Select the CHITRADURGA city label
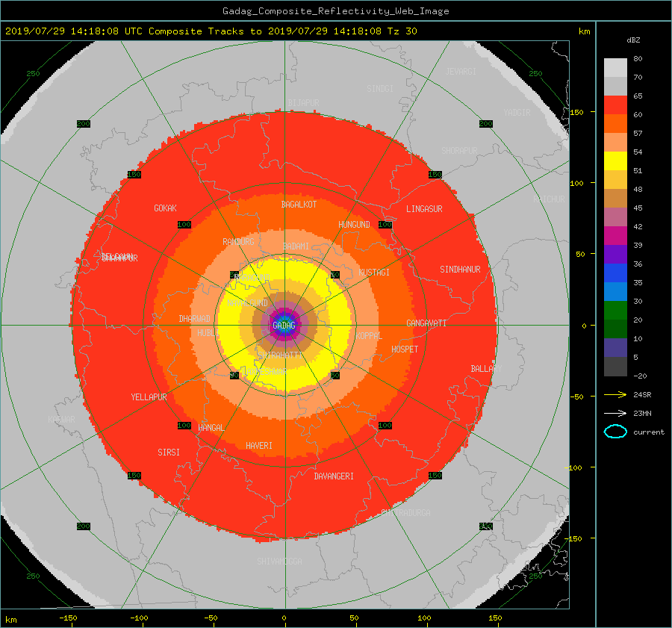 pos(406,513)
